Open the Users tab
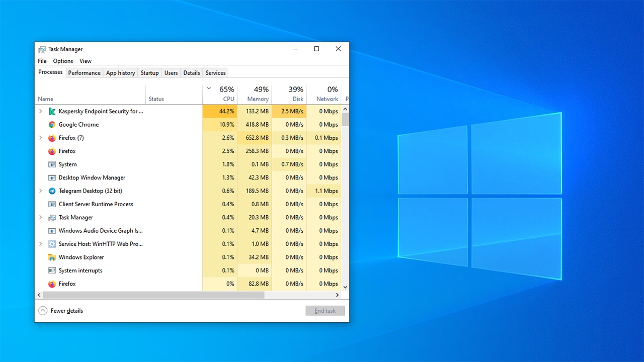This screenshot has height=362, width=644. point(171,73)
